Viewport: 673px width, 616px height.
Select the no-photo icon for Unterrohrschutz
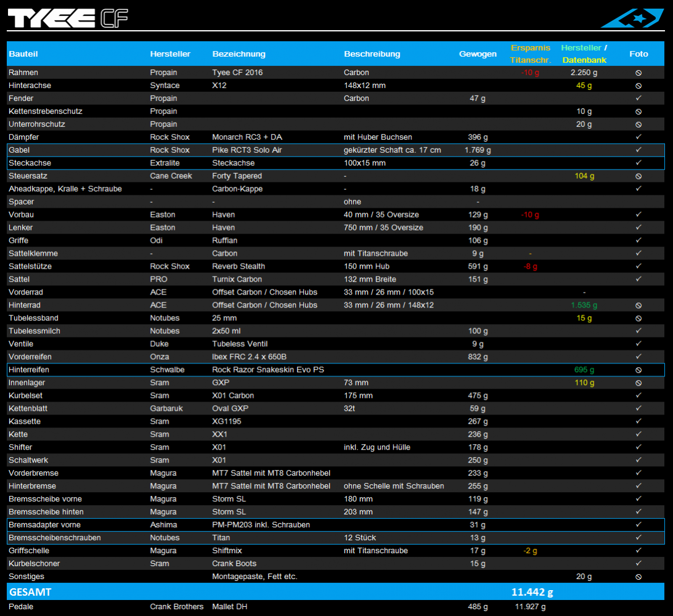coord(638,124)
